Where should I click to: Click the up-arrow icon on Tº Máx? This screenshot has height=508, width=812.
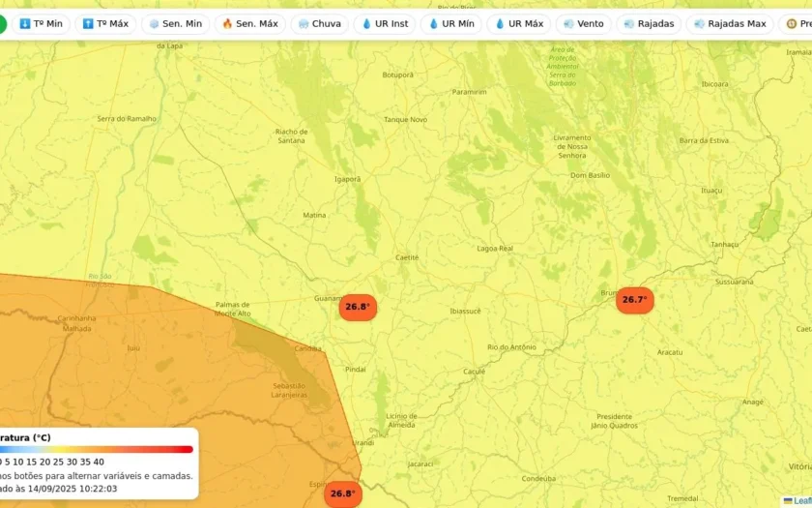point(88,24)
